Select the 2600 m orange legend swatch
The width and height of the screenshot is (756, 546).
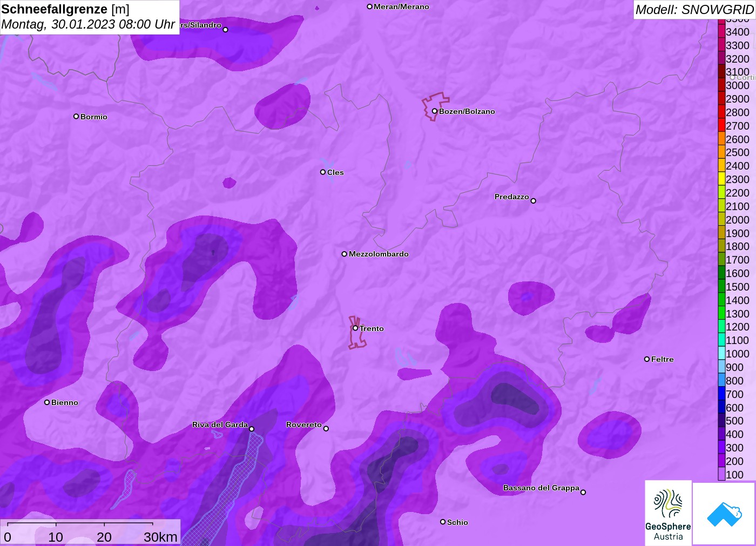click(x=721, y=139)
